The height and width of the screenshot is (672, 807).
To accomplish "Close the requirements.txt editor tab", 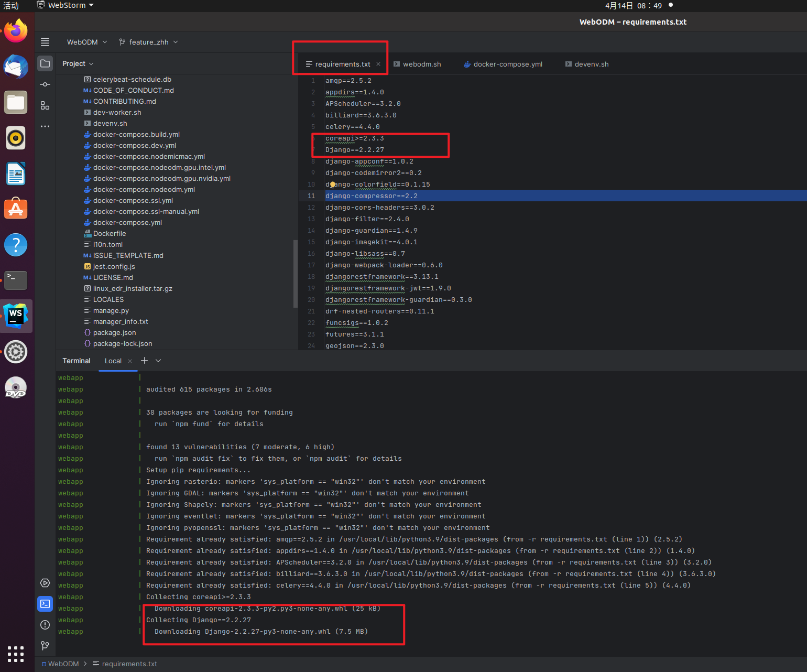I will (378, 64).
